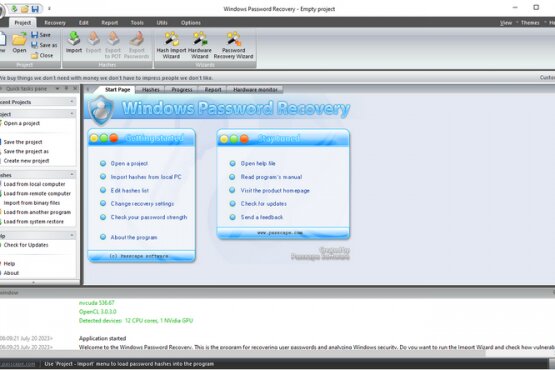Image resolution: width=555 pixels, height=370 pixels.
Task: Open quick access toolbar customize dropdown
Action: pos(49,8)
